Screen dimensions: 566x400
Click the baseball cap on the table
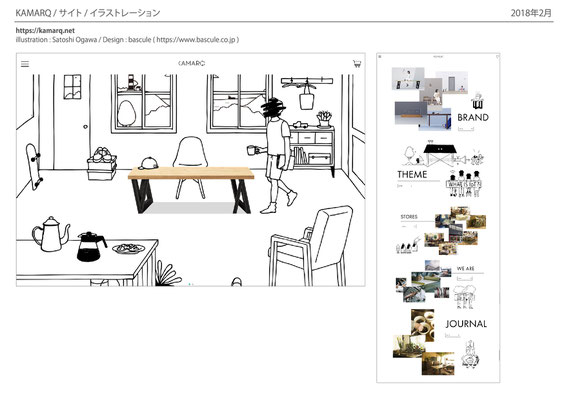148,164
